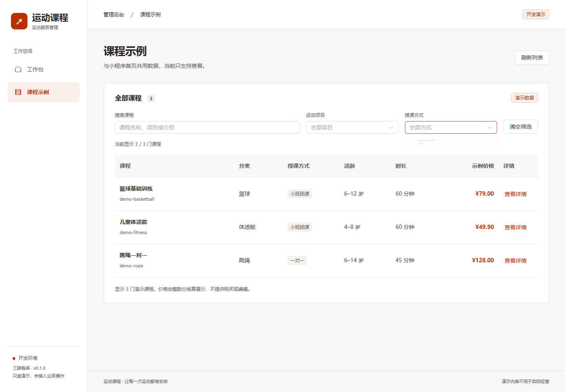Viewport: 565px width, 392px height.
Task: View details for 儿童体适能 course
Action: pyautogui.click(x=515, y=227)
